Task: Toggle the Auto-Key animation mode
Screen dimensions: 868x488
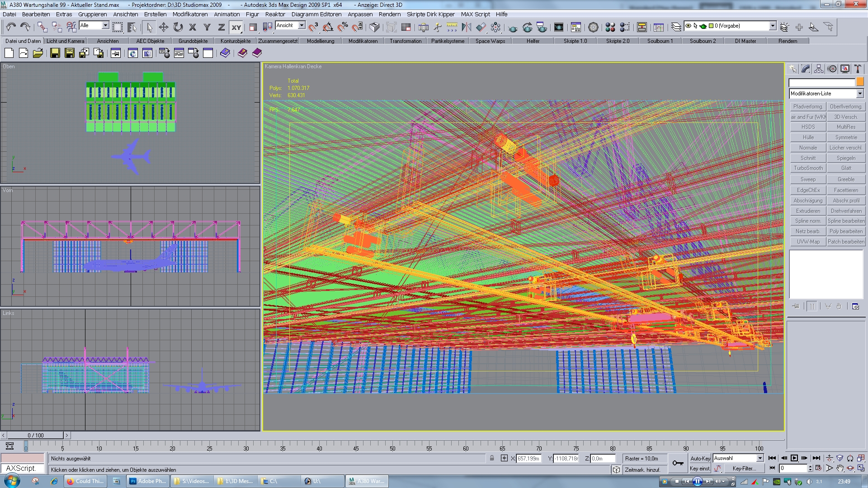Action: (x=700, y=458)
